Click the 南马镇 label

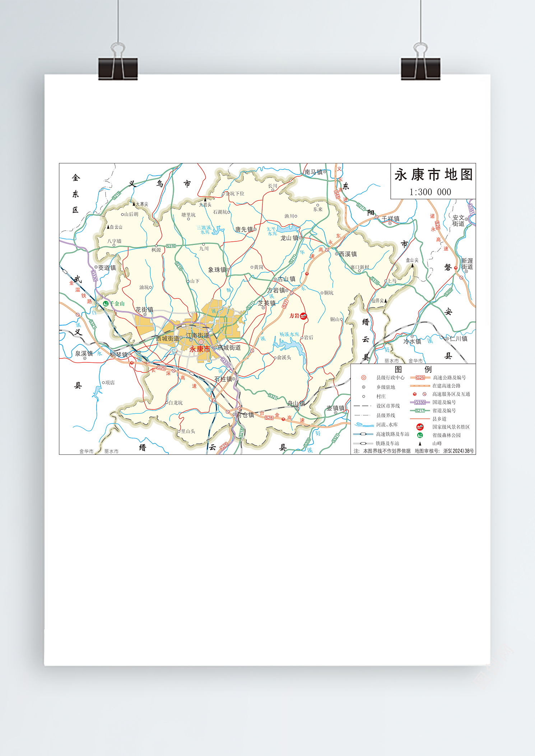[313, 172]
